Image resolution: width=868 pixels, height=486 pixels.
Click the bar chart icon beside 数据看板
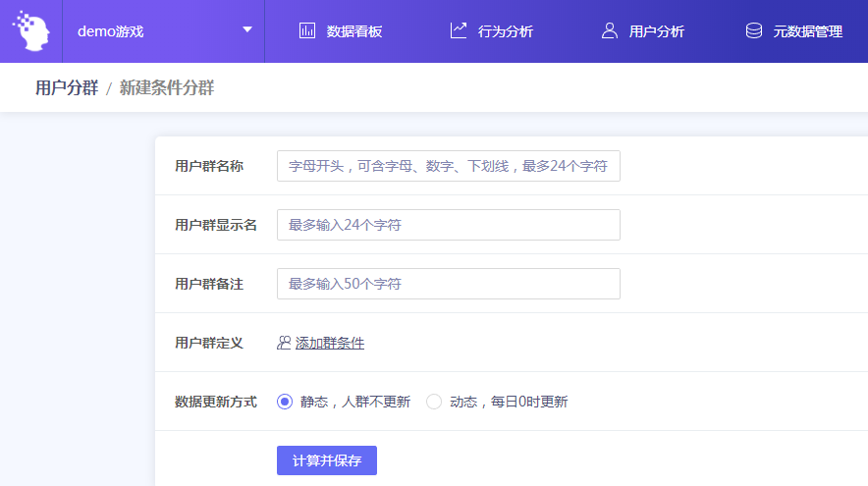(x=307, y=31)
